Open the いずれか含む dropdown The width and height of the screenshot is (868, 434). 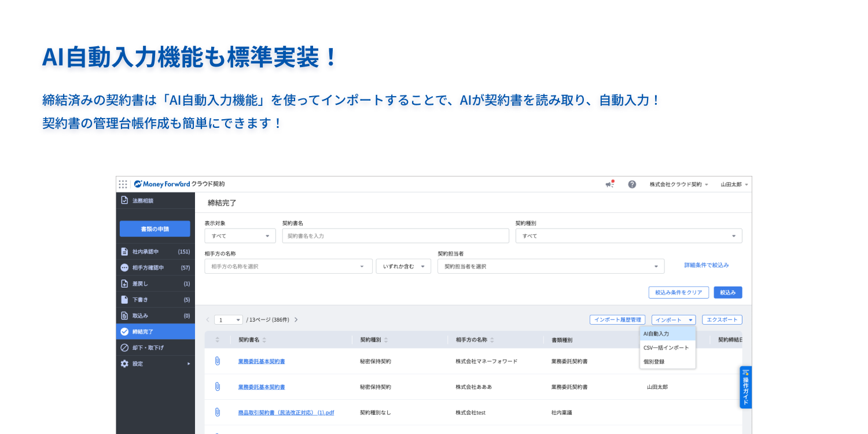(x=403, y=266)
